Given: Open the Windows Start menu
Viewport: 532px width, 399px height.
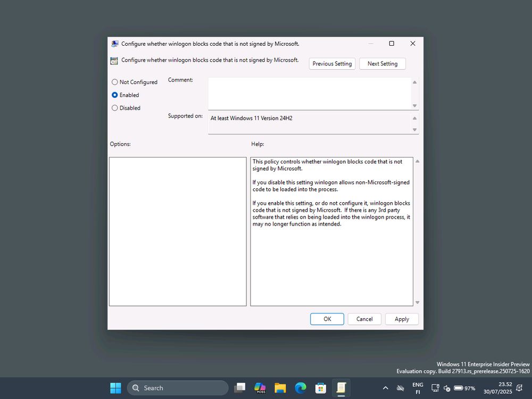Looking at the screenshot, I should pyautogui.click(x=115, y=388).
